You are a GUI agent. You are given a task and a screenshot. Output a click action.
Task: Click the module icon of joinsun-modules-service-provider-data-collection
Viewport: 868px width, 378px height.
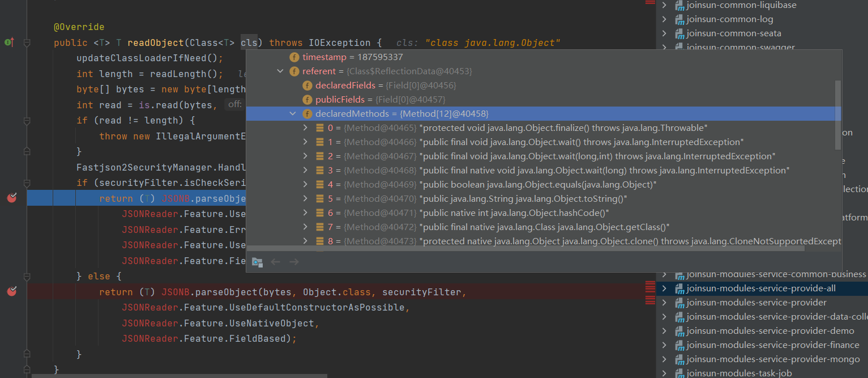[x=680, y=317]
